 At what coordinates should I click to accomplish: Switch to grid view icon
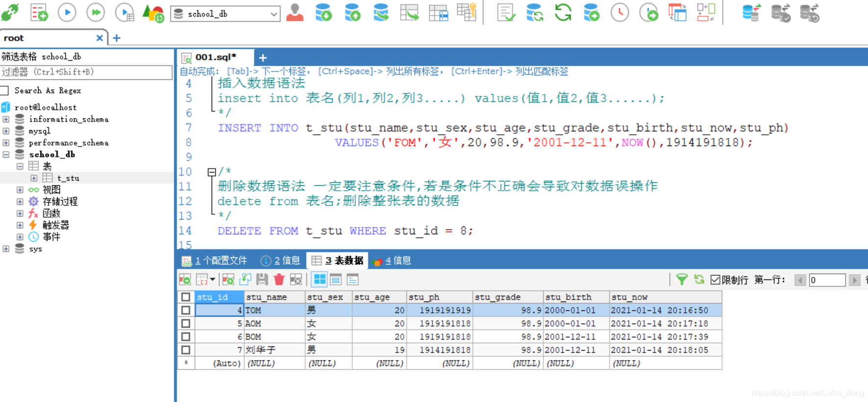(x=320, y=279)
